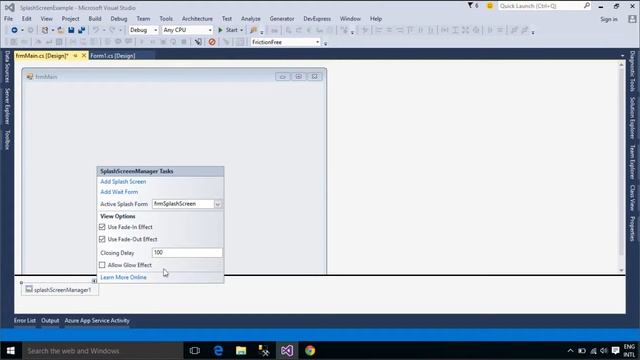
Task: Open the dropdown arrow next to New Project
Action: tap(53, 30)
